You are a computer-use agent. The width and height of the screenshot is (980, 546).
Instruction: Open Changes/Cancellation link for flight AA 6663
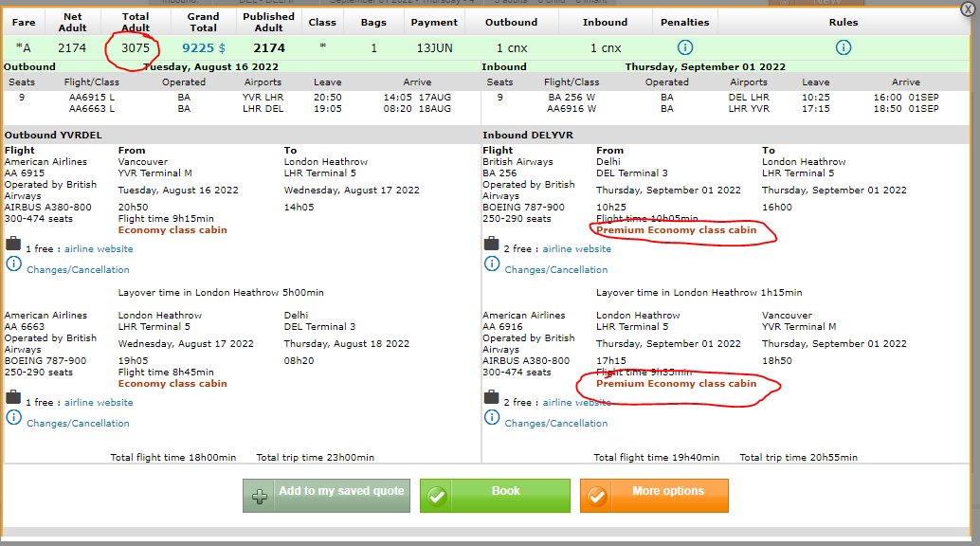coord(78,424)
